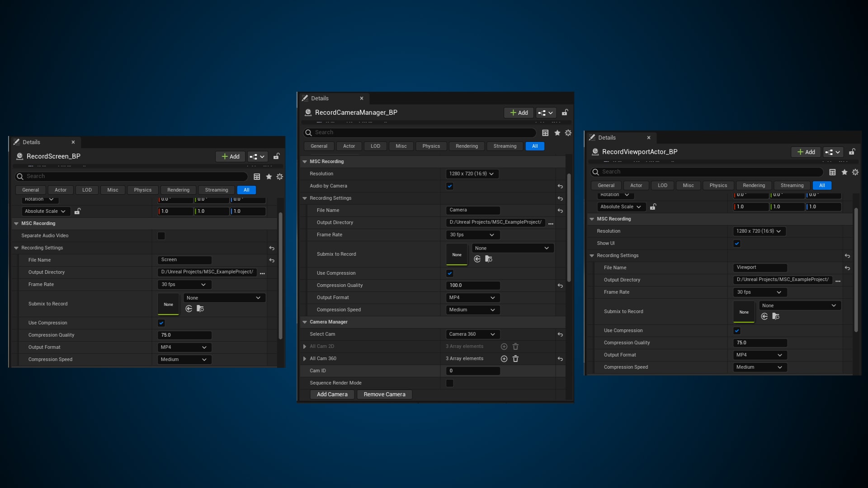Open the Select Cam dropdown showing Camera 360

[x=472, y=334]
